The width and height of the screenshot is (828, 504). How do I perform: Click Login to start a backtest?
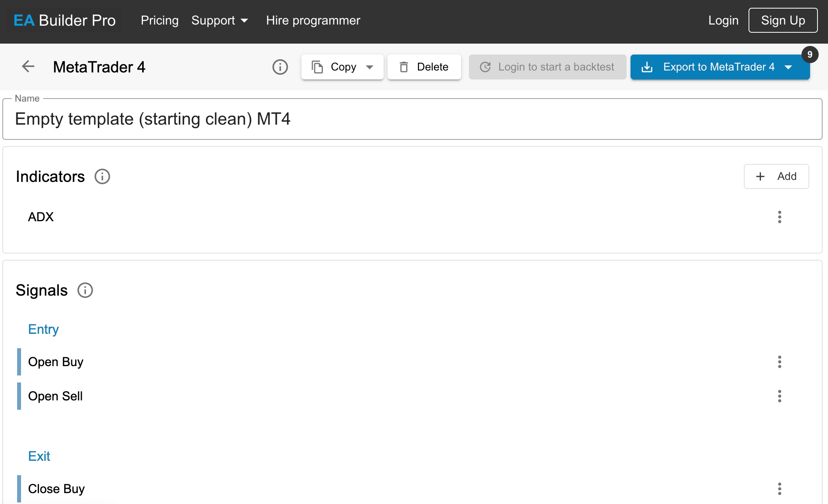click(548, 67)
